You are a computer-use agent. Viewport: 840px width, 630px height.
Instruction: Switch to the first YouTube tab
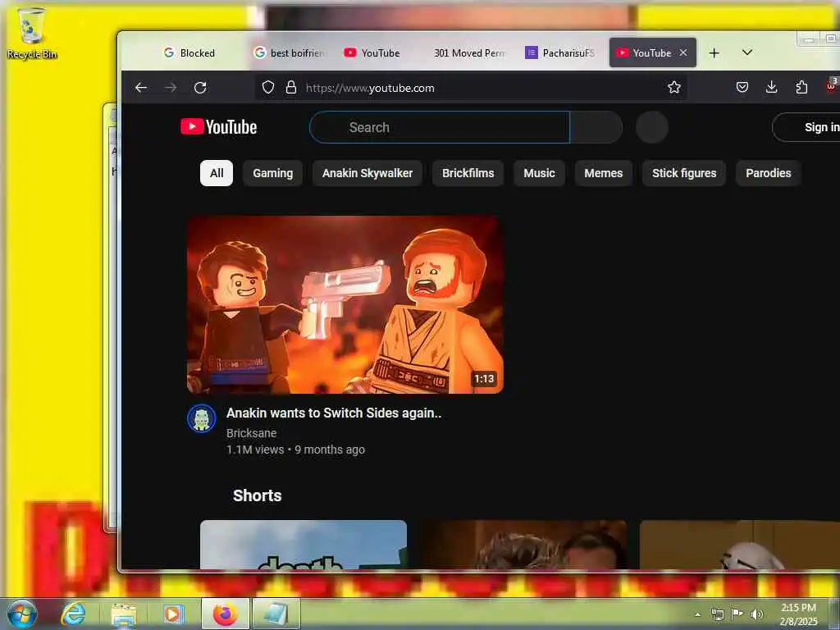(372, 53)
